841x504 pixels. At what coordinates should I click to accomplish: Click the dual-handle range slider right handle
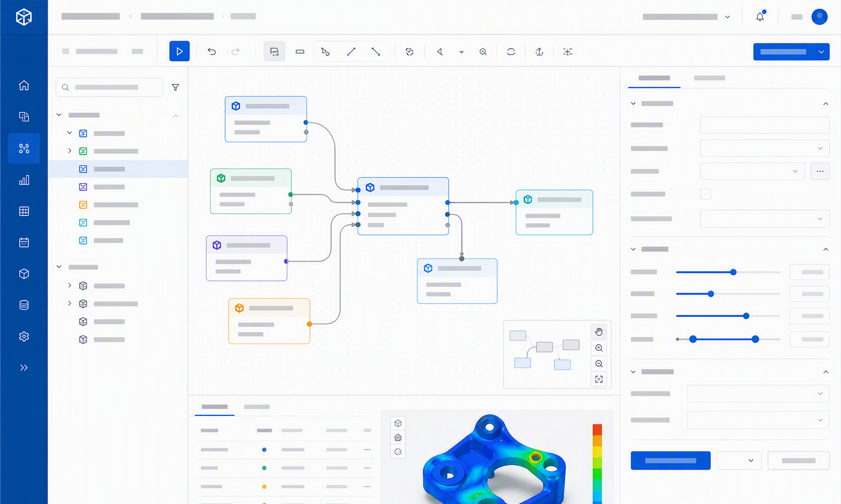(755, 339)
